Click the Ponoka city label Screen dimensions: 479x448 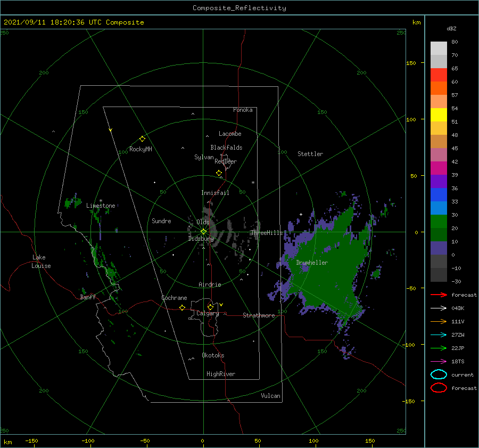243,110
